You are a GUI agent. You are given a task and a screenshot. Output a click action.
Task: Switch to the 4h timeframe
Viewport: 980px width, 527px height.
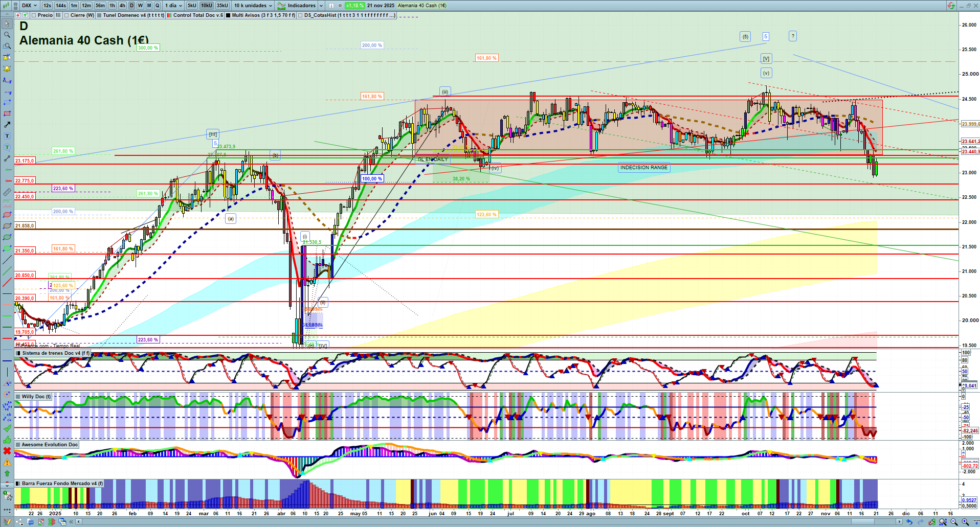[122, 6]
